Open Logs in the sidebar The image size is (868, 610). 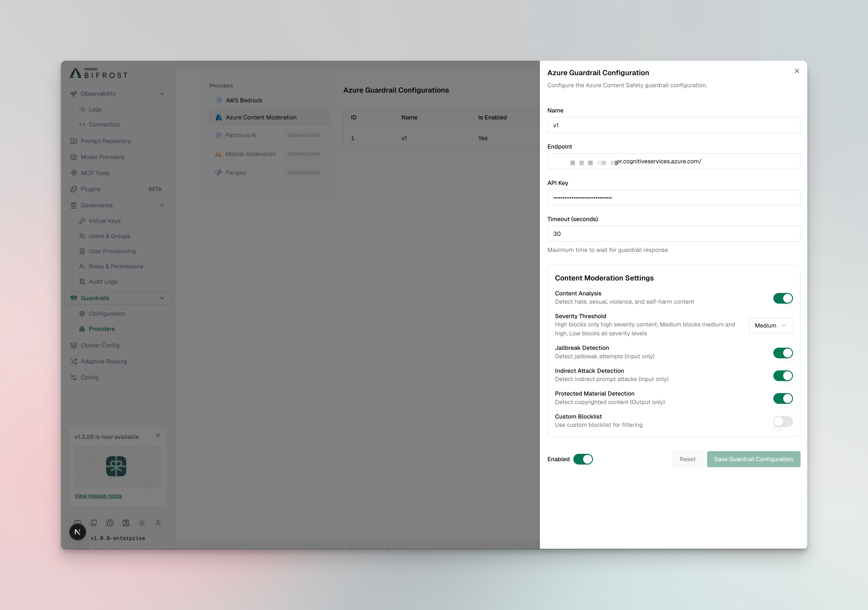pyautogui.click(x=95, y=109)
